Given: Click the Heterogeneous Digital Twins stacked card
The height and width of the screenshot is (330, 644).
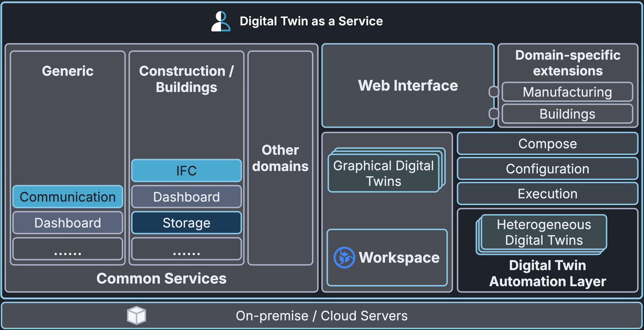Looking at the screenshot, I should [542, 234].
